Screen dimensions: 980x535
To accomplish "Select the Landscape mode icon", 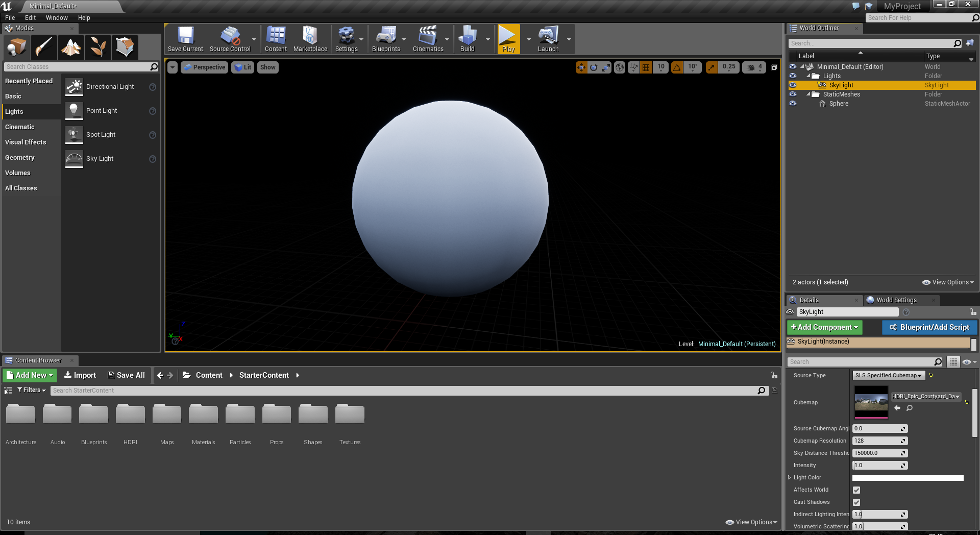I will pyautogui.click(x=71, y=47).
